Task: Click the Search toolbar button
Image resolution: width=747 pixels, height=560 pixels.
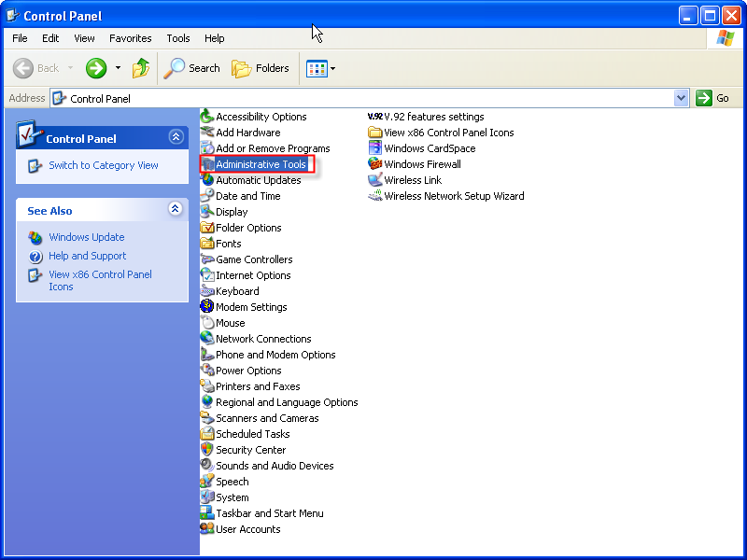Action: pyautogui.click(x=192, y=68)
